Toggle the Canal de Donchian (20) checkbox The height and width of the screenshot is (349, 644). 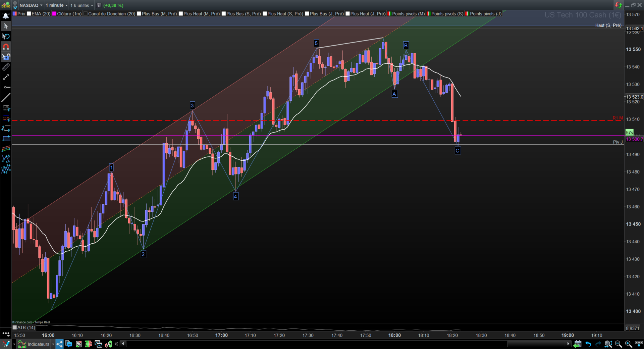pos(85,14)
